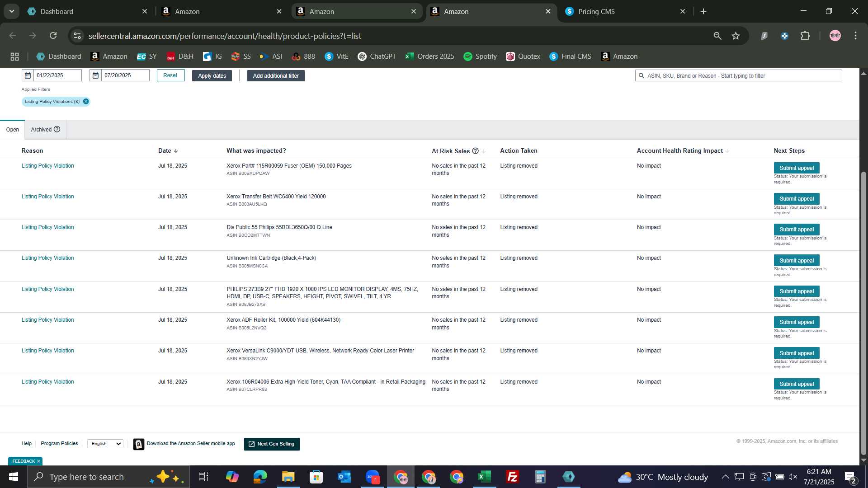Screen dimensions: 868x488
Task: Open the weather widget Mostly cloudy
Action: [x=663, y=477]
